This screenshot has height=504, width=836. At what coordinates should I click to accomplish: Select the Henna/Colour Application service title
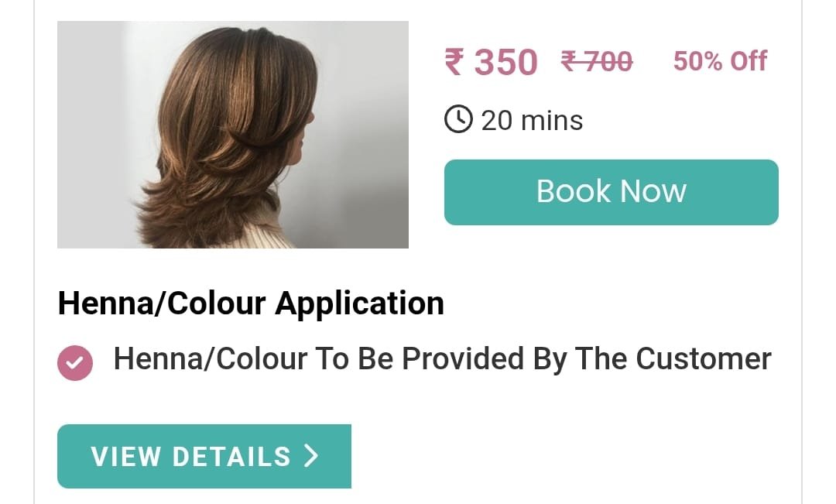pos(251,303)
